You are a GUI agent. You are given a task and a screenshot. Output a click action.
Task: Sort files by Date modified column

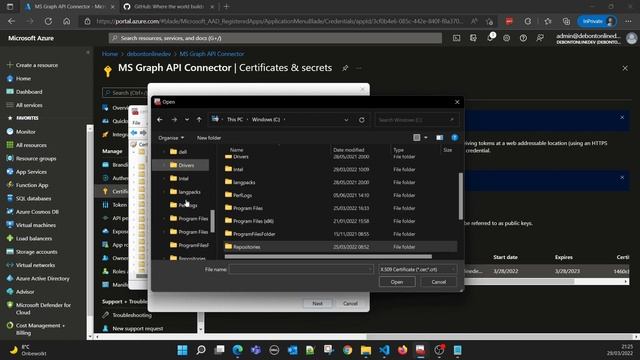point(349,150)
